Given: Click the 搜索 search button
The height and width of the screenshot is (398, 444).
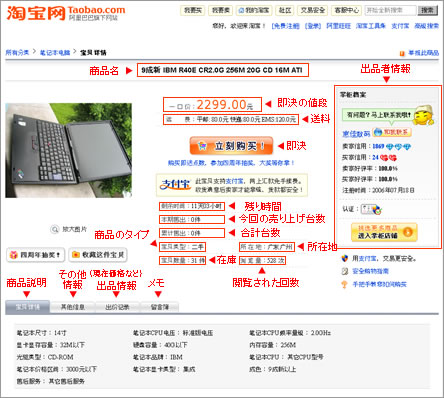Looking at the screenshot, I should (x=427, y=10).
